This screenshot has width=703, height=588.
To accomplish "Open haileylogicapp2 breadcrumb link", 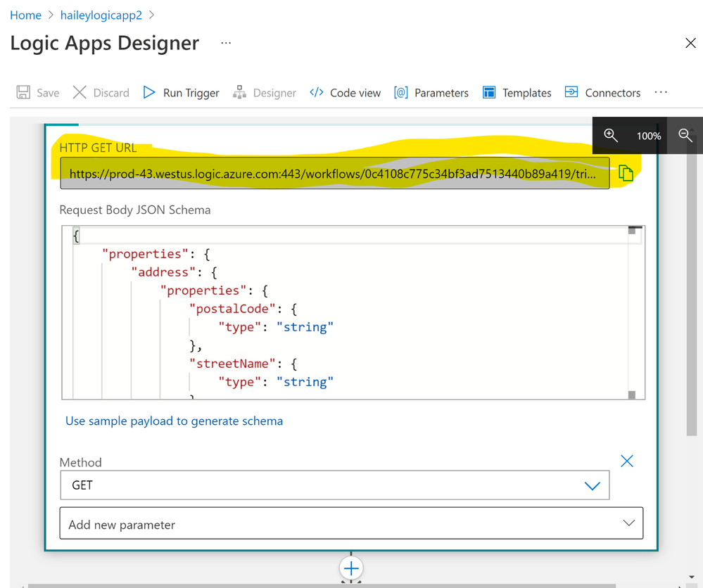I will [x=101, y=15].
